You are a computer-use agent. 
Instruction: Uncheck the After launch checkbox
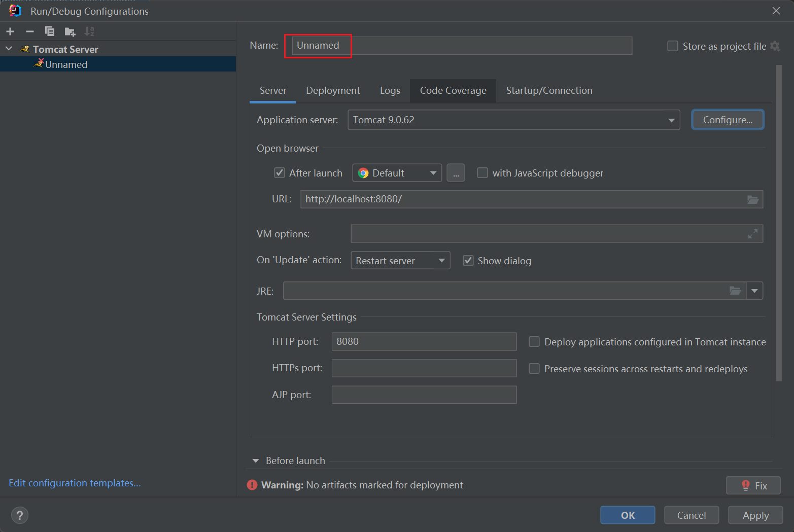pos(280,173)
